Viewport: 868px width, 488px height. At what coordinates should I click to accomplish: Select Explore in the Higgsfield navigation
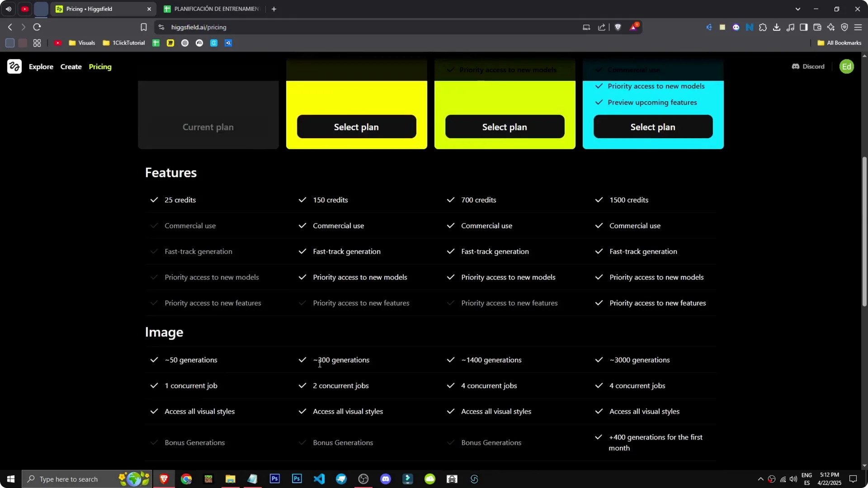point(41,66)
